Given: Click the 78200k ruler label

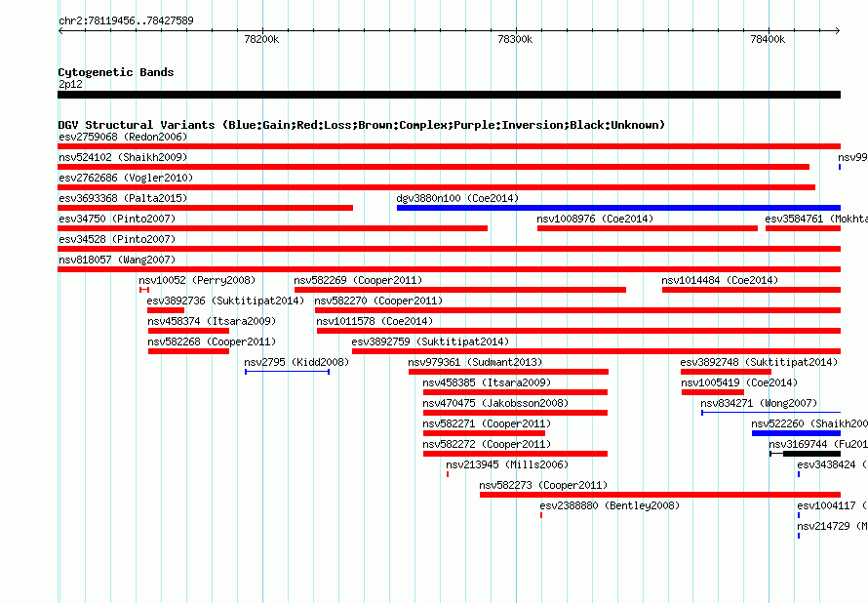Looking at the screenshot, I should point(261,39).
